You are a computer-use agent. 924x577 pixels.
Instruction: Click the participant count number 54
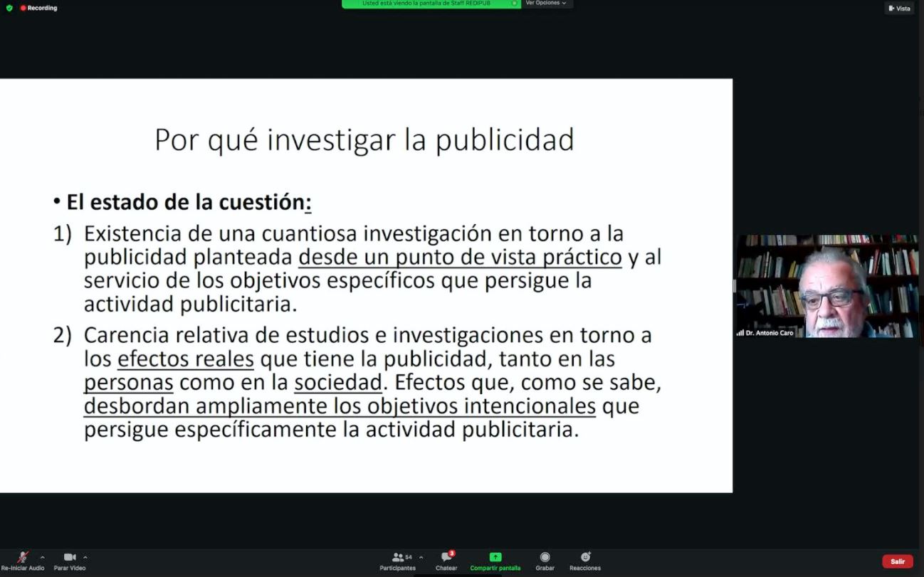pos(409,557)
